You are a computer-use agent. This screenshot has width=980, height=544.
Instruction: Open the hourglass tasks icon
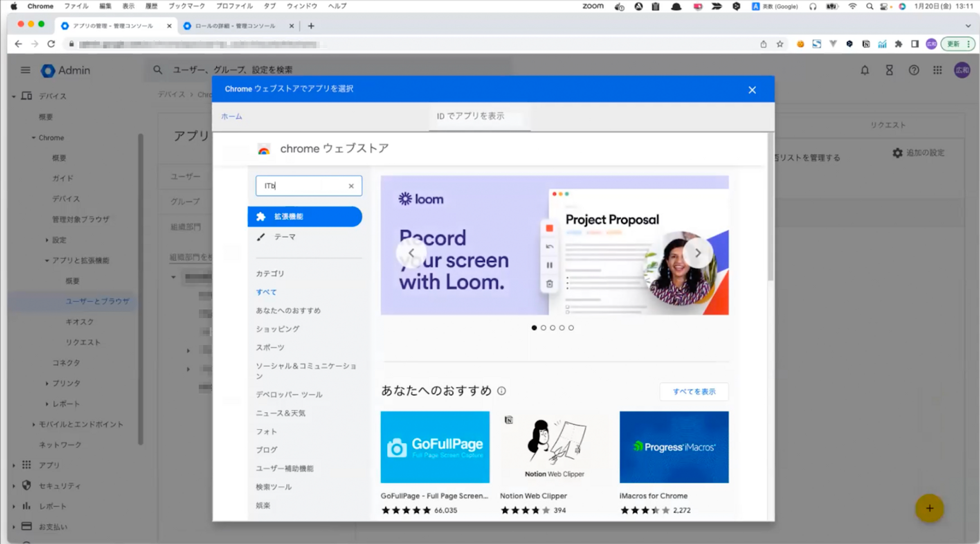pos(889,70)
